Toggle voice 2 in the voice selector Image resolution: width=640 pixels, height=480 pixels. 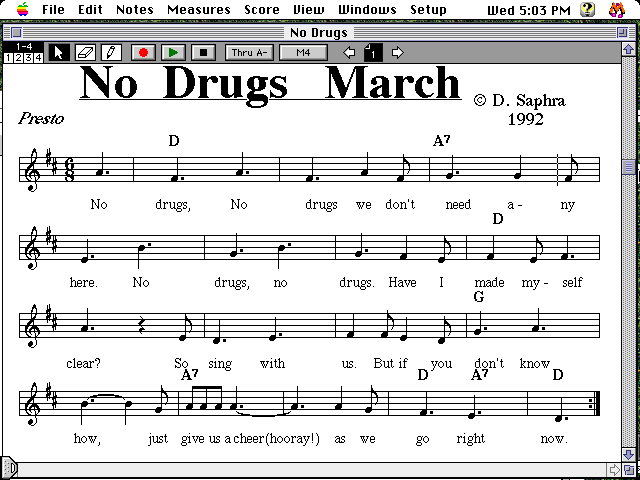(x=18, y=58)
